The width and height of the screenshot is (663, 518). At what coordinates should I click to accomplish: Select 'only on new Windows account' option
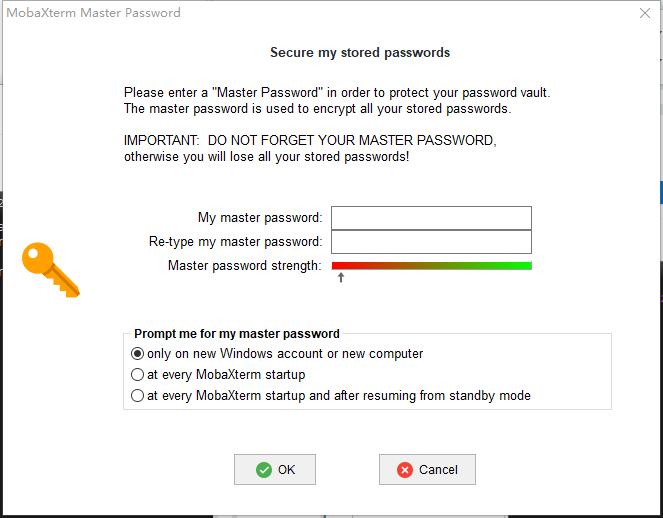point(138,354)
